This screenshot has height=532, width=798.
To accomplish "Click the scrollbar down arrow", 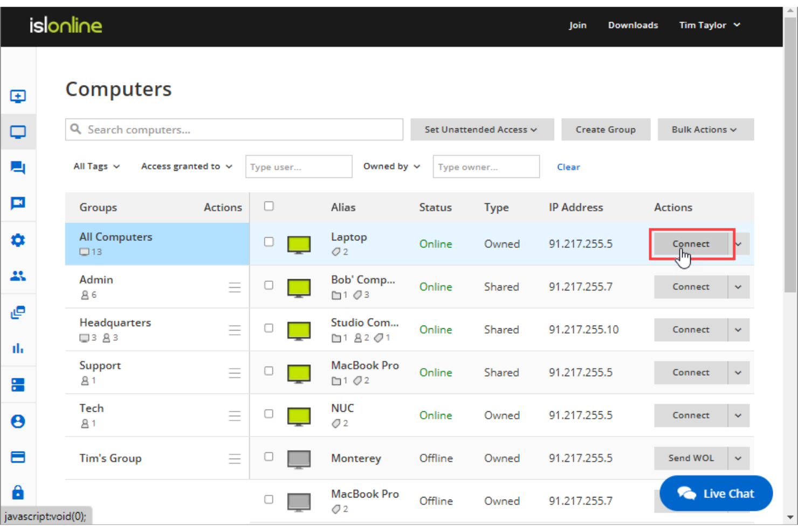I will (790, 517).
